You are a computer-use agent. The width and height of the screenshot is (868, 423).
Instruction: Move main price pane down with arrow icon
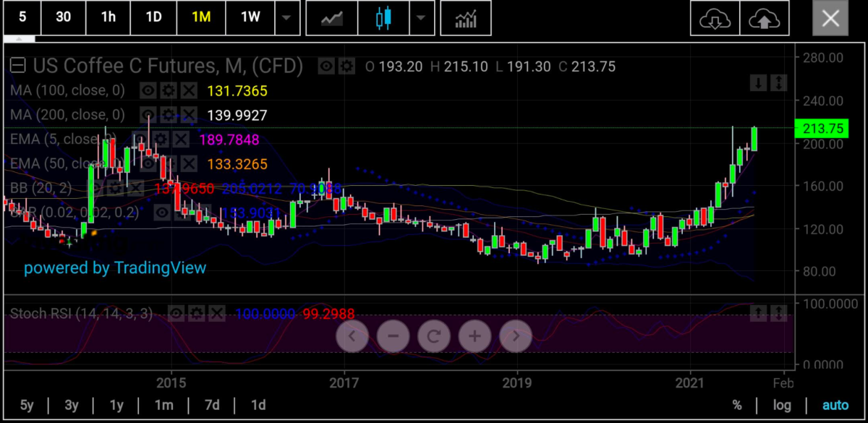tap(758, 82)
